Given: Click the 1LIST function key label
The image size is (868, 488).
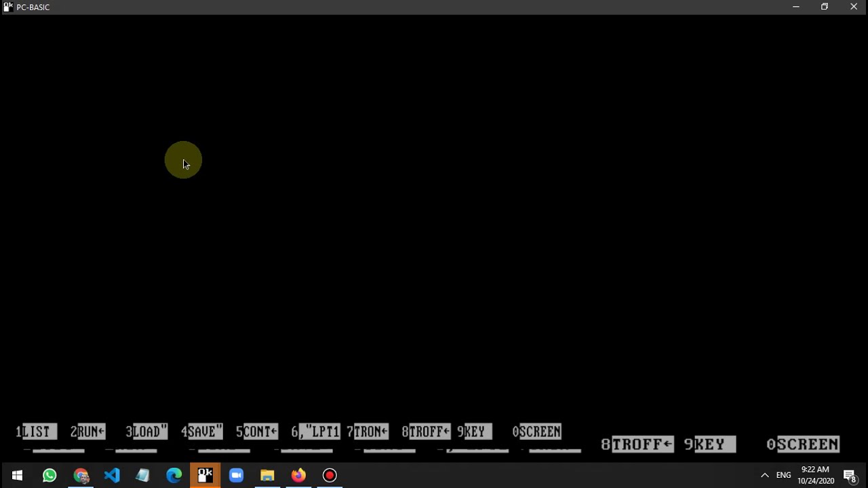Looking at the screenshot, I should click(x=36, y=432).
